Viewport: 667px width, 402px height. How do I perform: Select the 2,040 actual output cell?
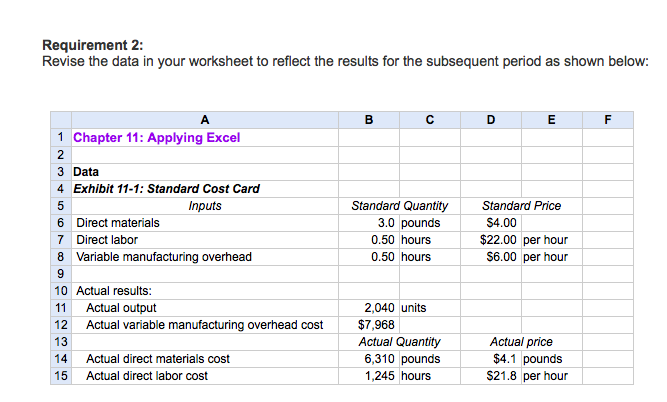click(369, 308)
